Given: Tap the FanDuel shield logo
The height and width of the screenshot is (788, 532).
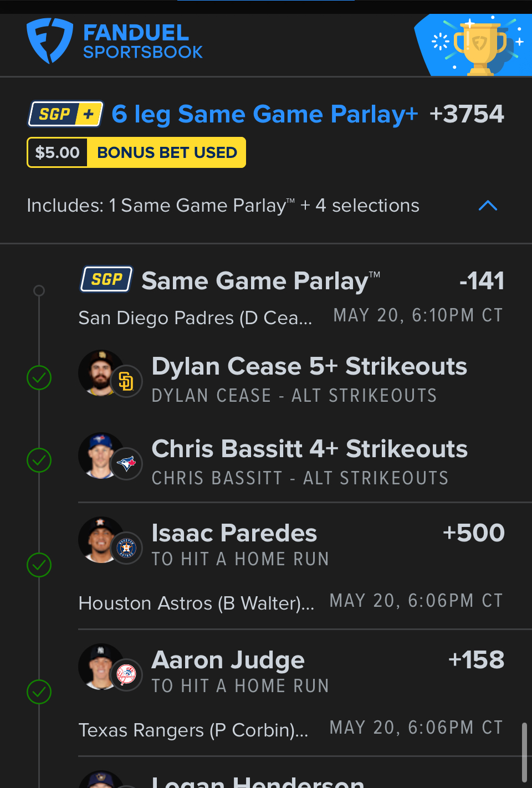Looking at the screenshot, I should click(x=49, y=41).
